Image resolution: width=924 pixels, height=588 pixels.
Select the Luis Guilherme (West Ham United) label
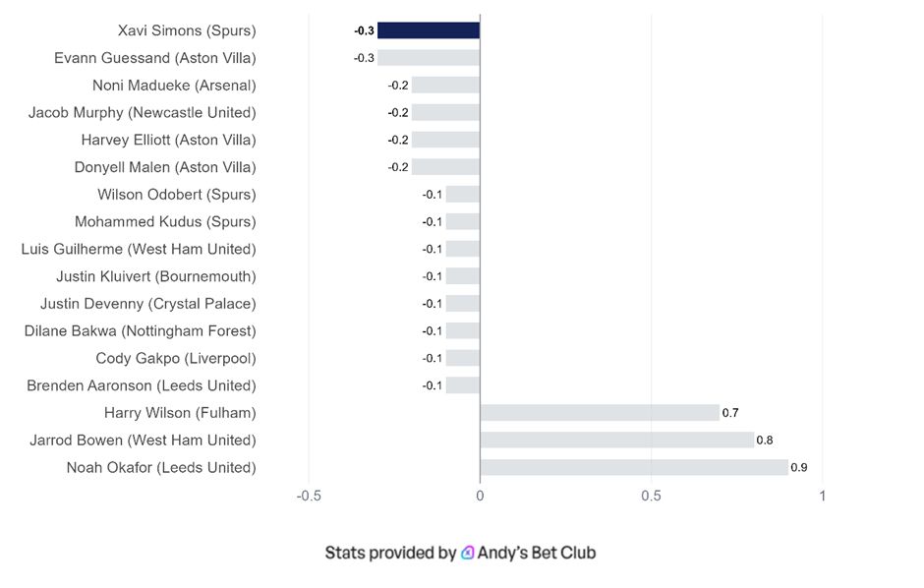coord(139,249)
